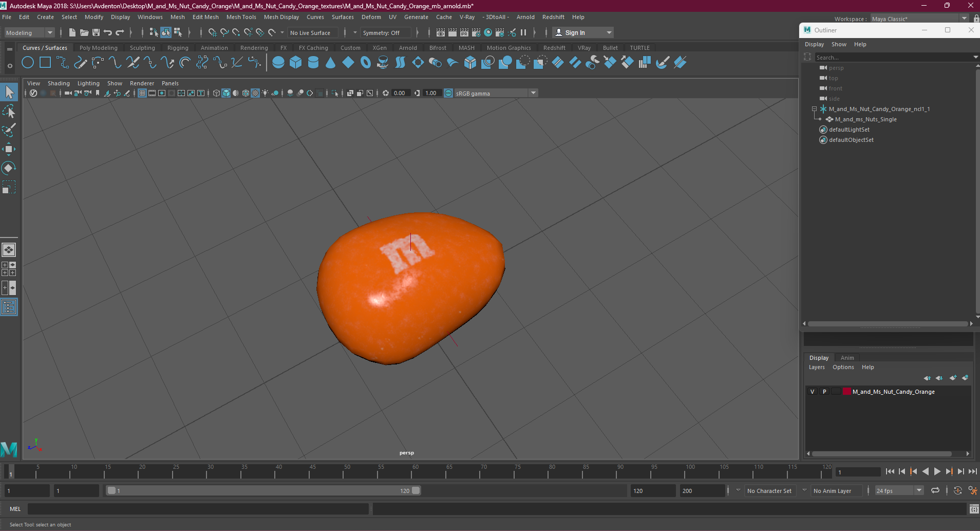Viewport: 980px width, 531px height.
Task: Create a NURBS torus from shelf
Action: (x=366, y=63)
